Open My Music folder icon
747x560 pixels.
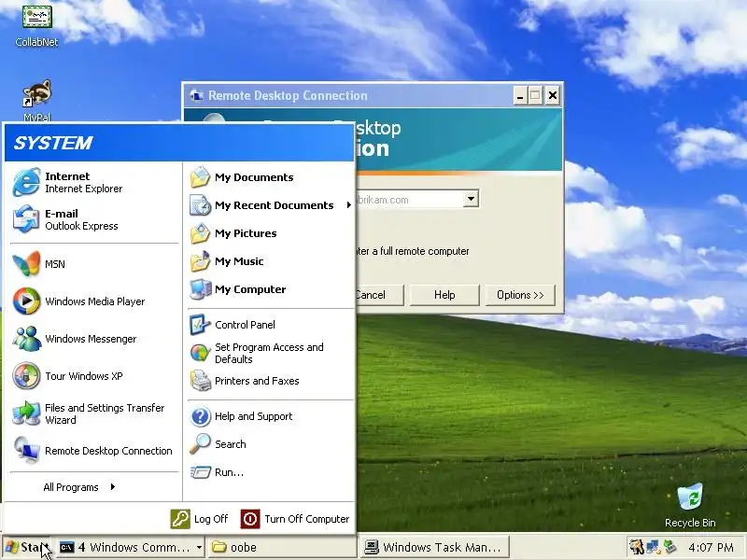[200, 261]
